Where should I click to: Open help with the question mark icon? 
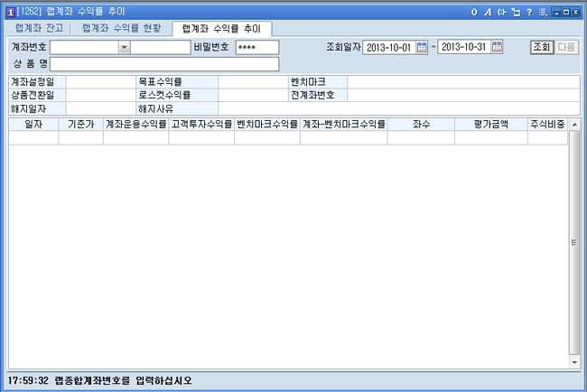click(x=527, y=12)
